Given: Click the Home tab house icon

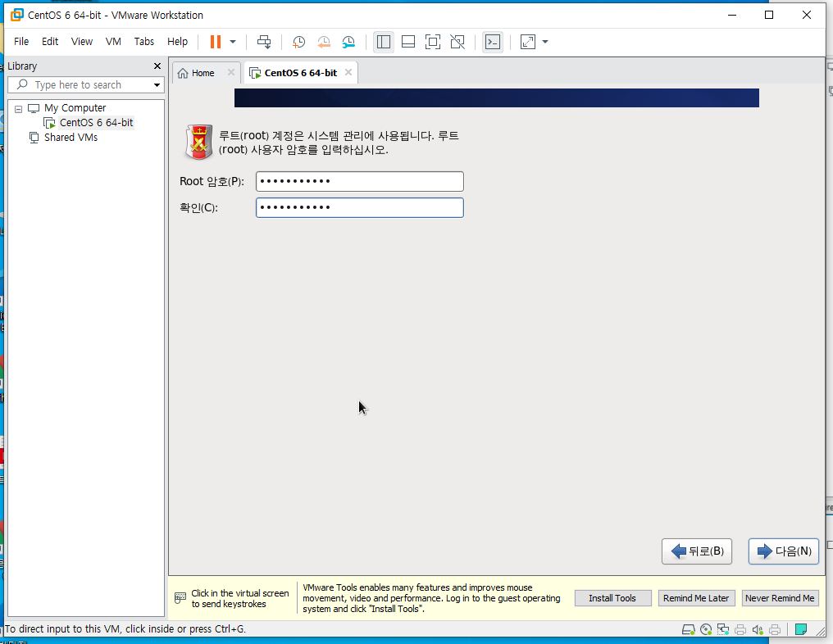Looking at the screenshot, I should tap(183, 73).
